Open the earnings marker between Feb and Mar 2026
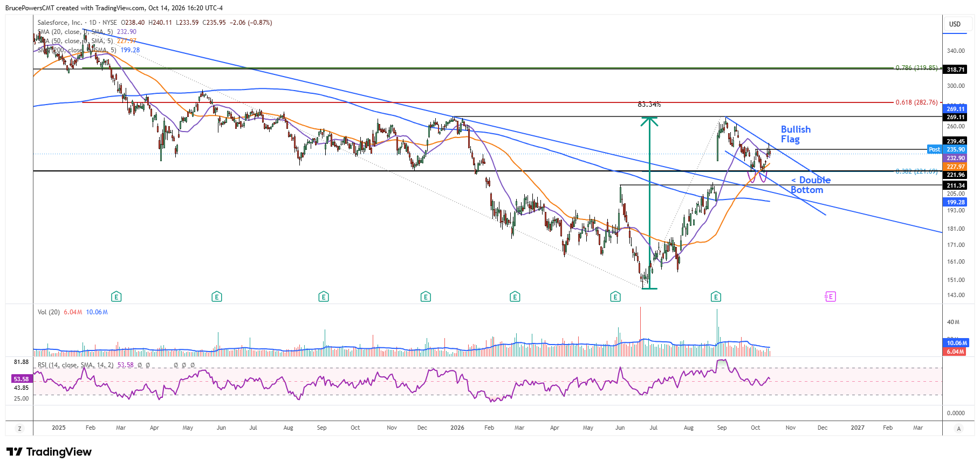 515,297
